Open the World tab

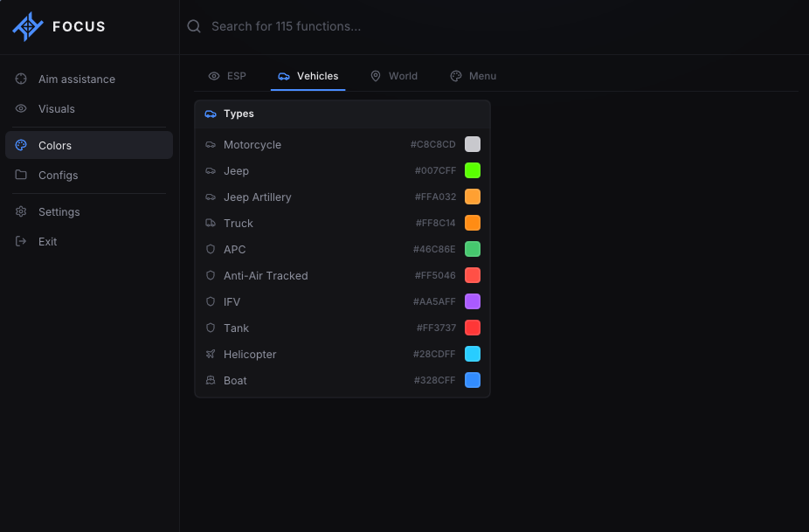(x=394, y=76)
